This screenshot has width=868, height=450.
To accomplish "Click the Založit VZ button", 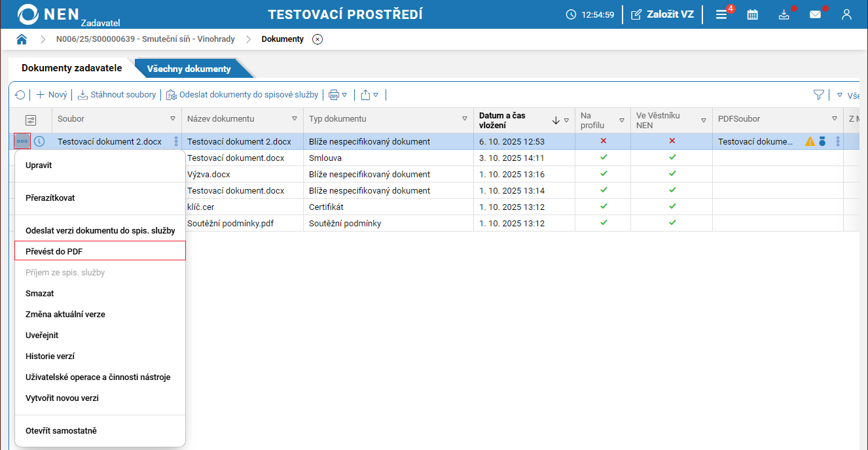I will pos(662,14).
